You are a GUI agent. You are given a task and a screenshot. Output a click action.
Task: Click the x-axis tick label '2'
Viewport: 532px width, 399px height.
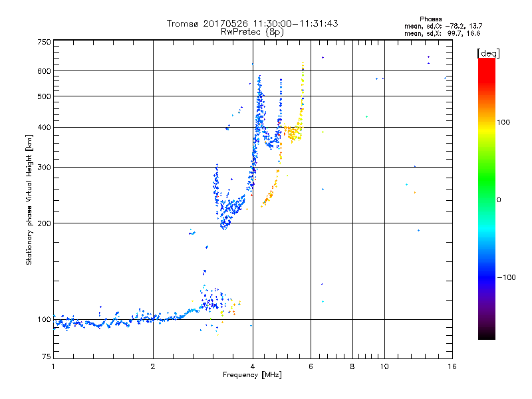coord(153,366)
